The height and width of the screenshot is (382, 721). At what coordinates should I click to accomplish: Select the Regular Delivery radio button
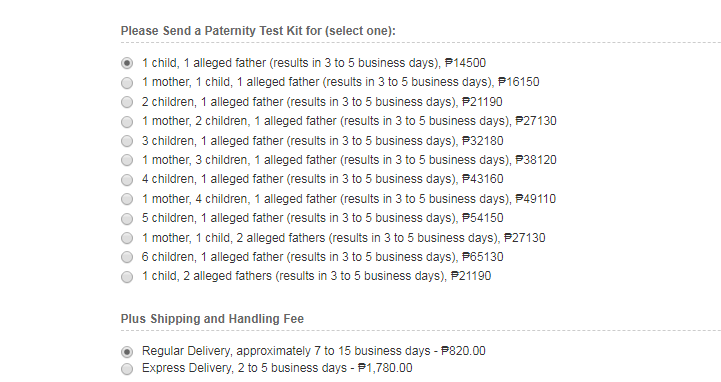(x=127, y=352)
